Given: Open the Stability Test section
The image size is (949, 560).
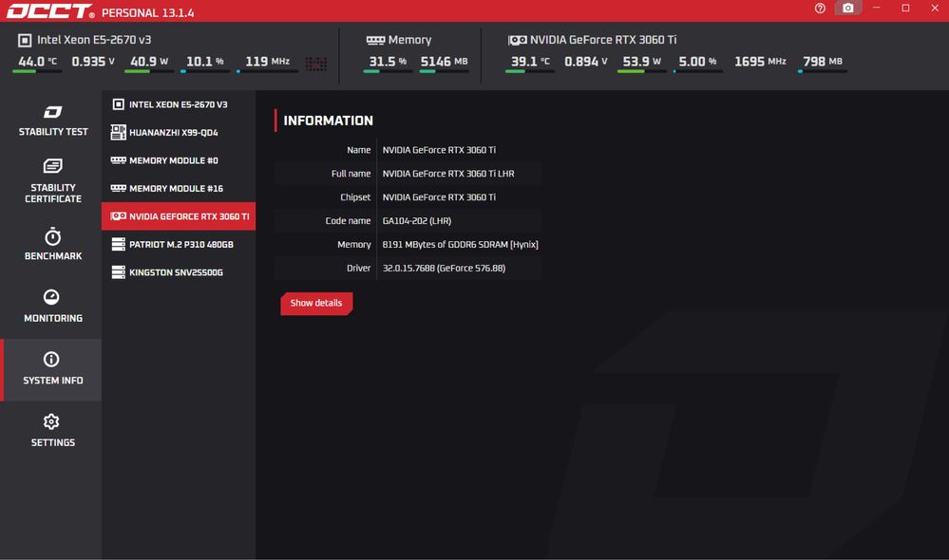Looking at the screenshot, I should pyautogui.click(x=52, y=121).
